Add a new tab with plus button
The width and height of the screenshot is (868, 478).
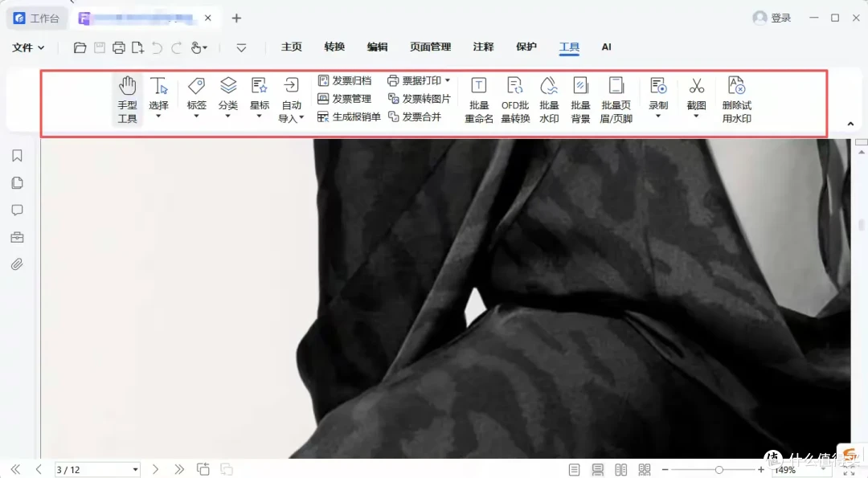tap(236, 18)
